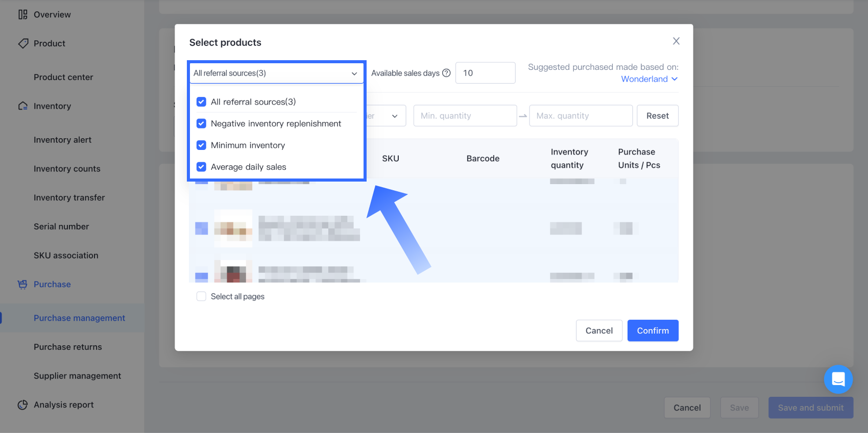This screenshot has width=868, height=433.
Task: Click the Min. quantity input field
Action: pyautogui.click(x=465, y=116)
